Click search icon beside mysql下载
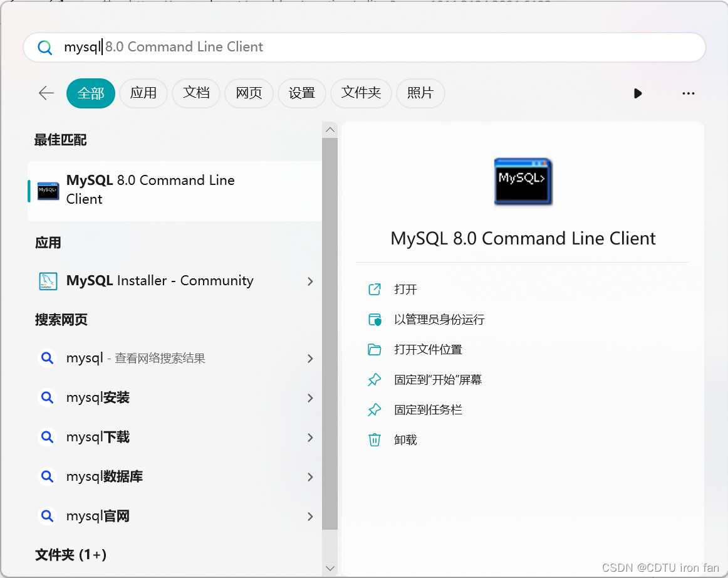 [47, 437]
